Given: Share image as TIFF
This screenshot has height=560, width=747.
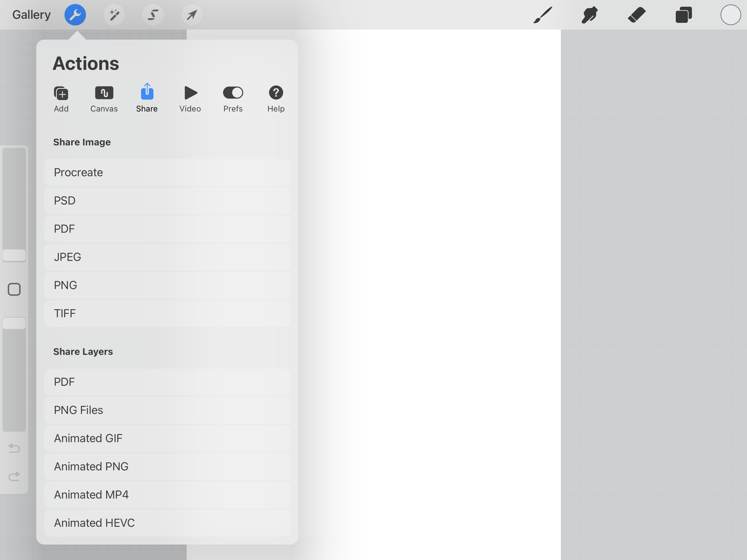Looking at the screenshot, I should tap(167, 314).
